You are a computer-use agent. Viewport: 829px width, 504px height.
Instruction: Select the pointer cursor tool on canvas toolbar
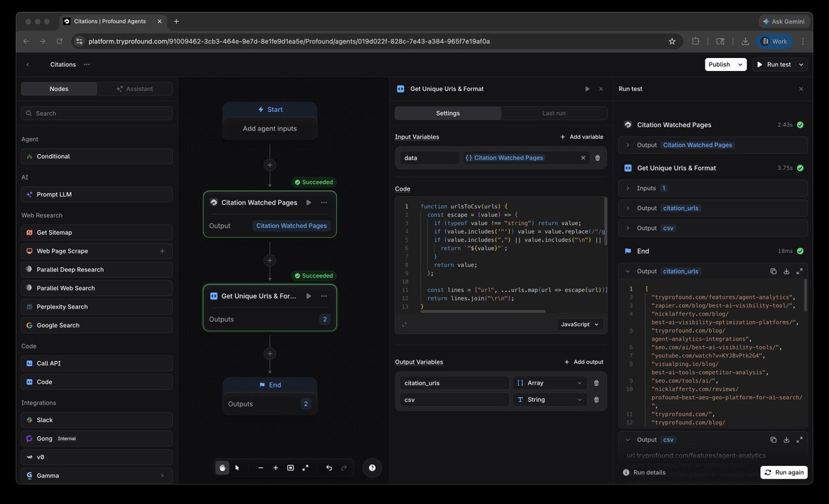pos(237,467)
